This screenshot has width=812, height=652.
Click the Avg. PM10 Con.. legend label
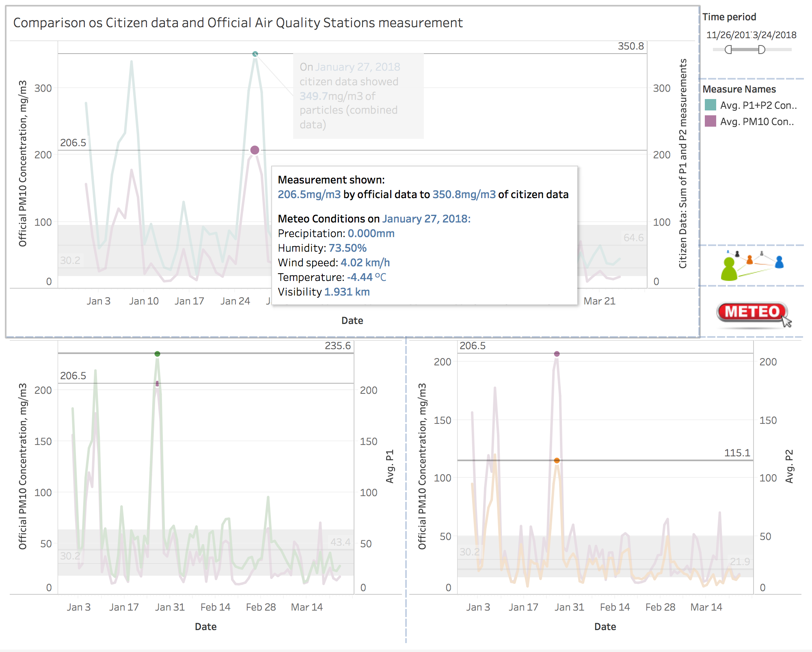coord(757,121)
